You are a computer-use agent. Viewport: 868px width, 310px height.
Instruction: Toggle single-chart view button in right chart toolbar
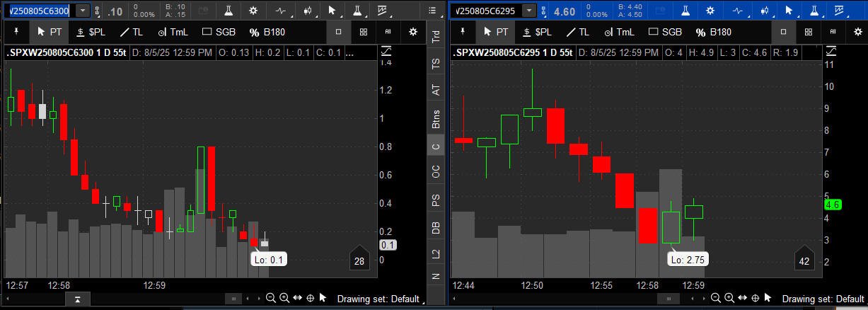click(x=783, y=32)
